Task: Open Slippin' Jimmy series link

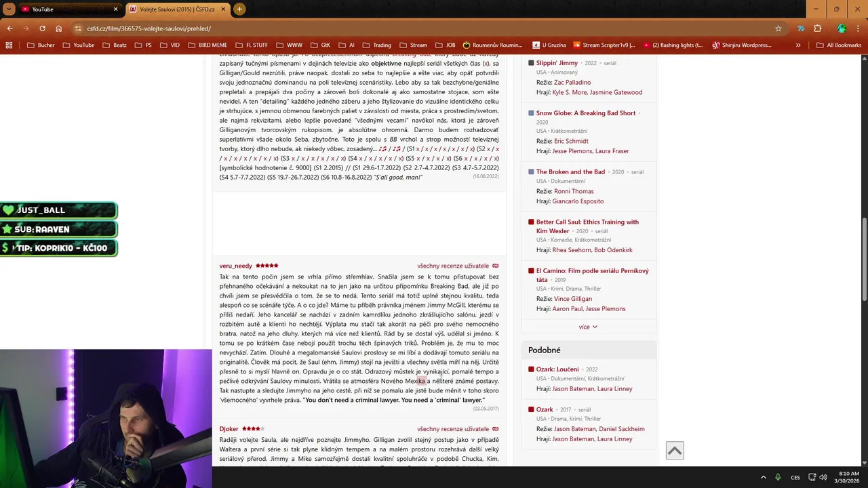Action: (x=557, y=63)
